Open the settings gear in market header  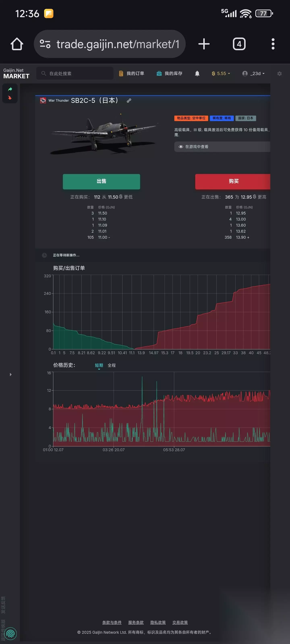click(x=280, y=73)
